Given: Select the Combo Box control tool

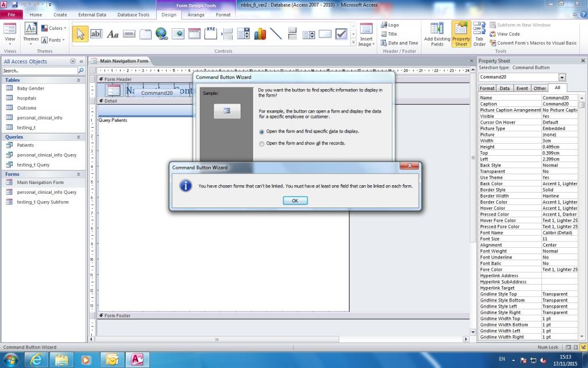Looking at the screenshot, I should click(243, 34).
